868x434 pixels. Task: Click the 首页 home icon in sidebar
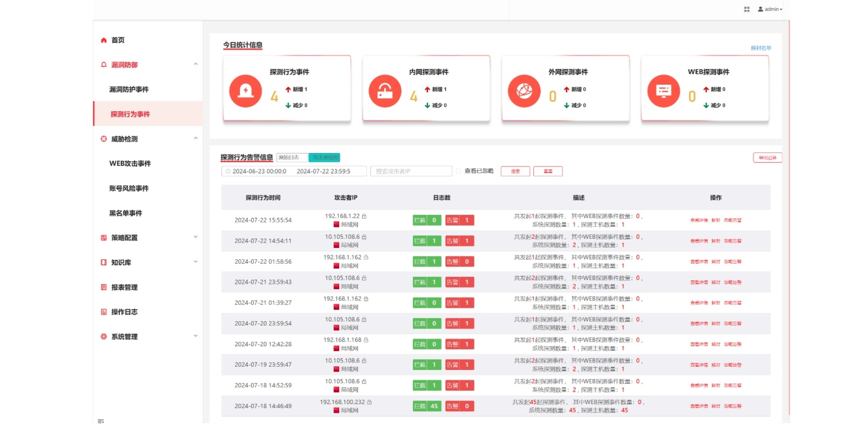104,40
